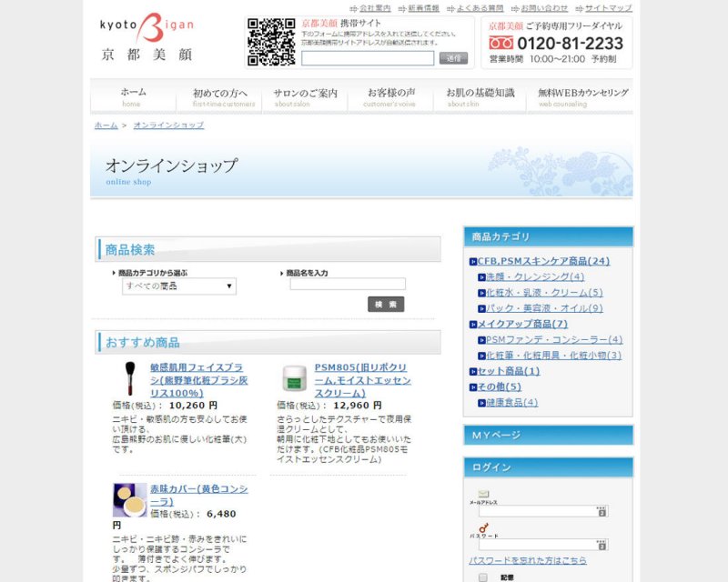Click the 送信 send button

[x=453, y=58]
